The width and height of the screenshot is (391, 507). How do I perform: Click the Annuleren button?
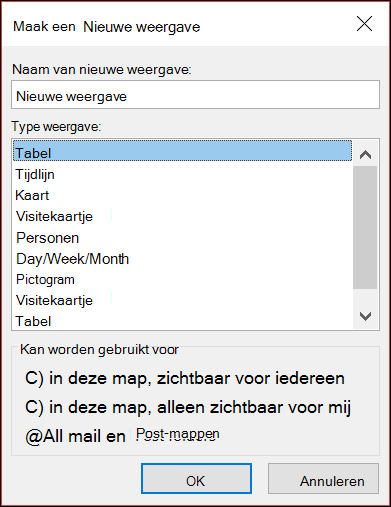pos(323,478)
